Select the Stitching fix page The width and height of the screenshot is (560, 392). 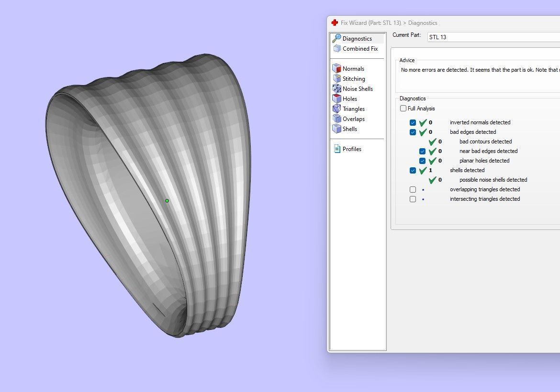click(x=354, y=78)
